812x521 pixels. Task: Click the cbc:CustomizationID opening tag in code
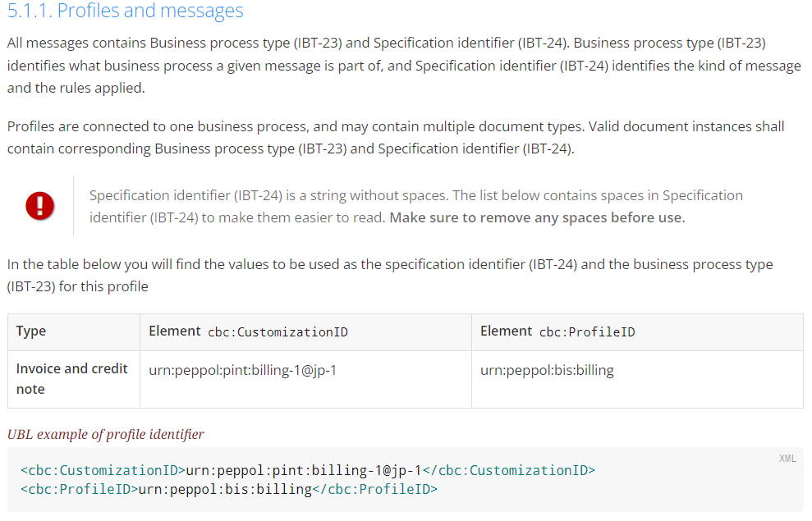[103, 470]
